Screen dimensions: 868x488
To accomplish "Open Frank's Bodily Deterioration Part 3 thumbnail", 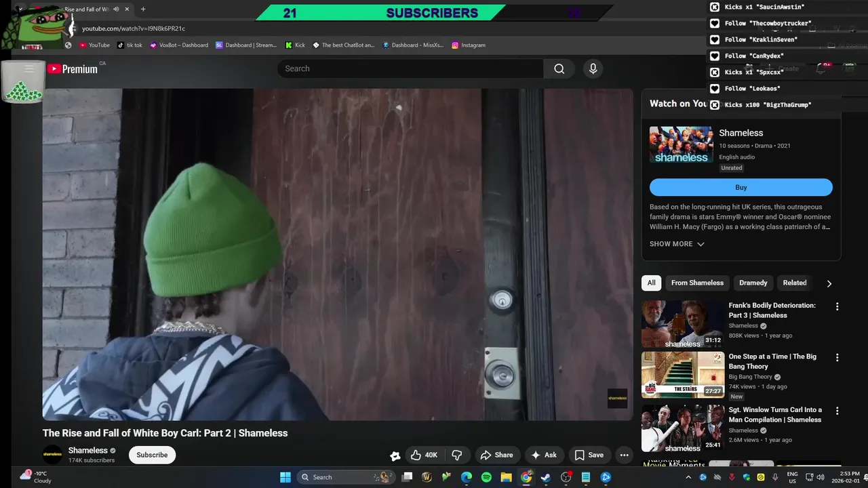I will coord(683,324).
